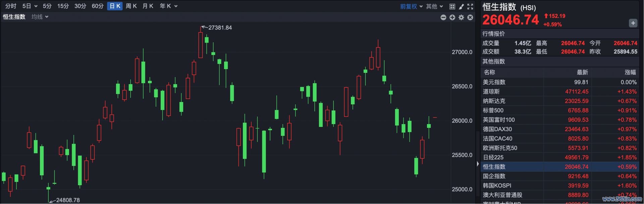Add 恒生指数 to watchlist with plus button
Screen dimensions: 644x204
[633, 23]
